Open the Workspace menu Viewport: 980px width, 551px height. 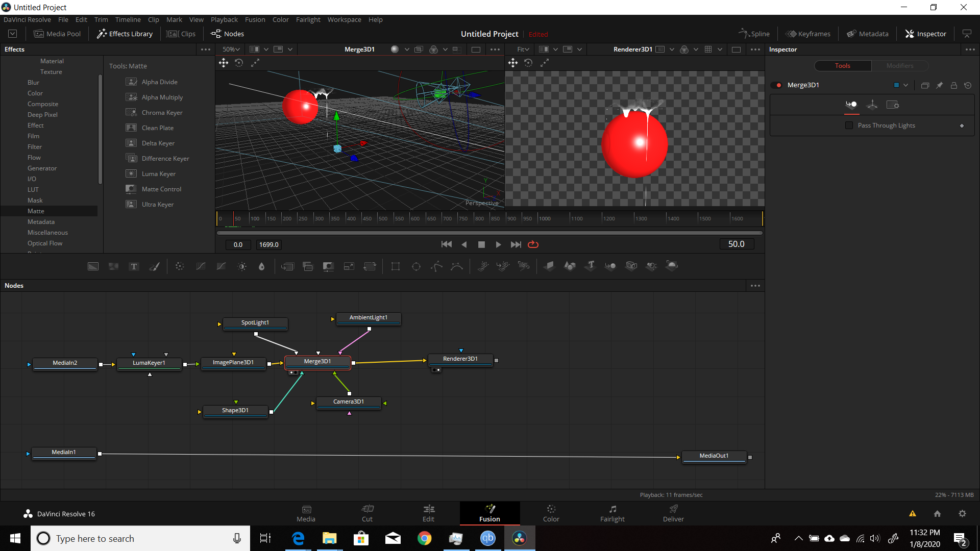click(x=344, y=19)
